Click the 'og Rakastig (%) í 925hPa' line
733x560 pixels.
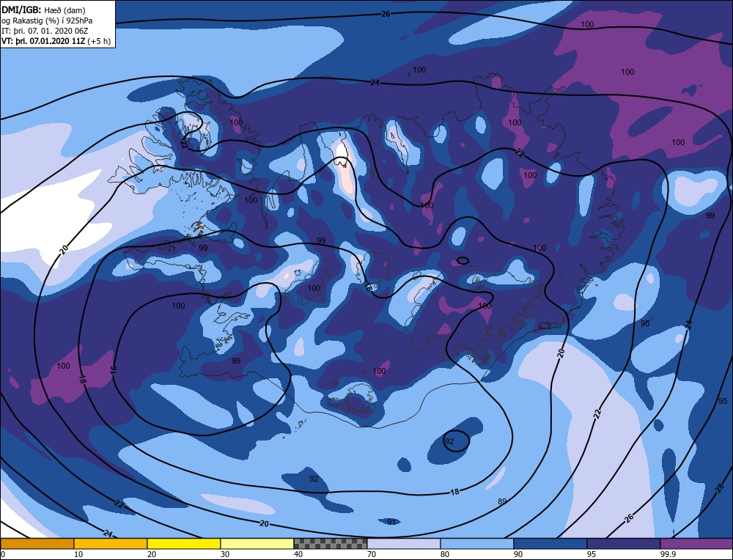[x=47, y=21]
